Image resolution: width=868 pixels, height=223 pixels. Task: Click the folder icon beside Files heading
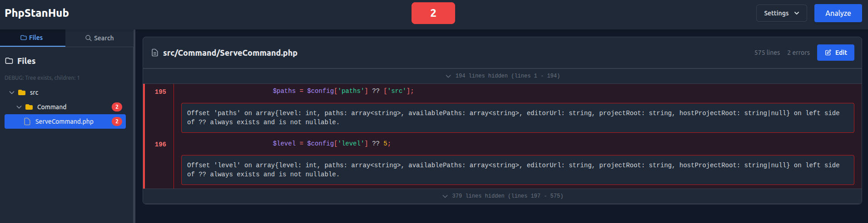point(9,61)
